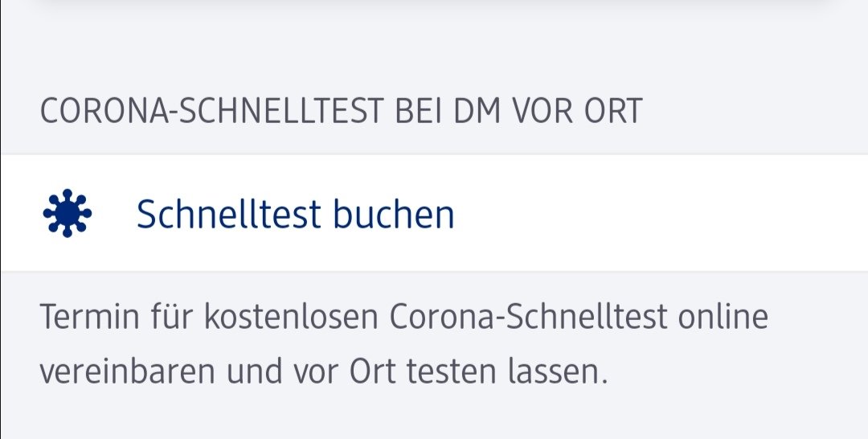
Task: Click empty white area right of Schnelltest buchen
Action: tap(659, 213)
